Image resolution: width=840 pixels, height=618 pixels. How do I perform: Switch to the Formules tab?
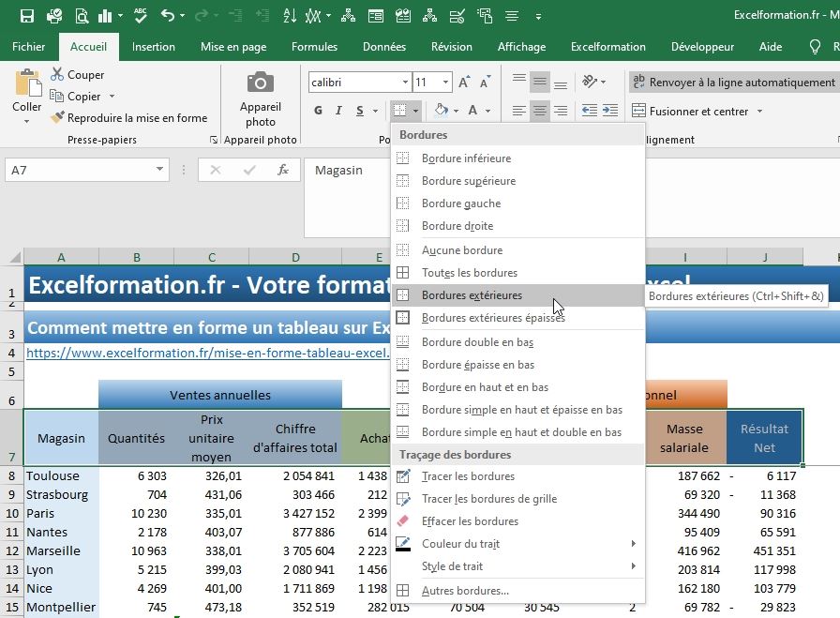[x=314, y=47]
